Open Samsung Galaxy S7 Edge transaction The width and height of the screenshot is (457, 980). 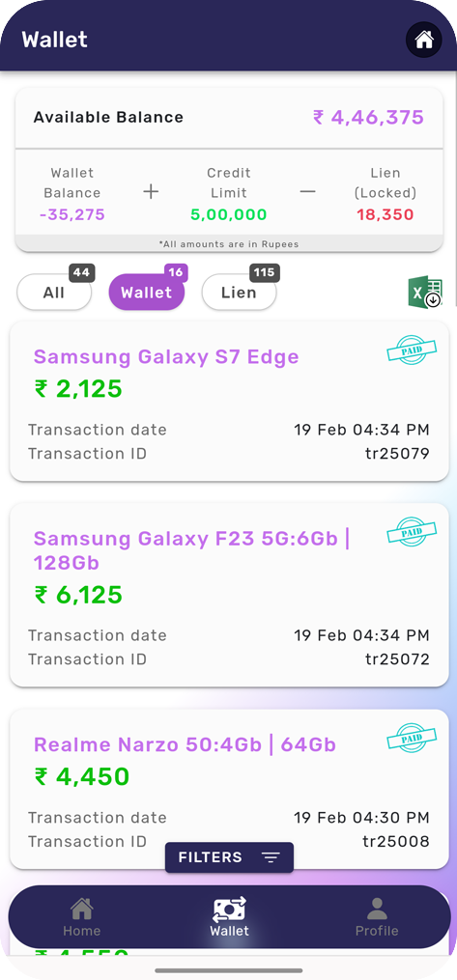coord(229,402)
